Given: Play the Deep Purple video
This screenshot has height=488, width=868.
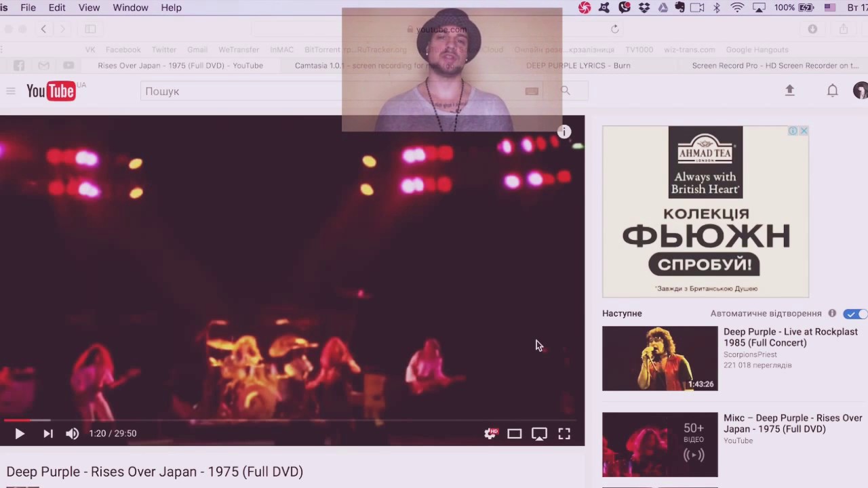Looking at the screenshot, I should (19, 434).
